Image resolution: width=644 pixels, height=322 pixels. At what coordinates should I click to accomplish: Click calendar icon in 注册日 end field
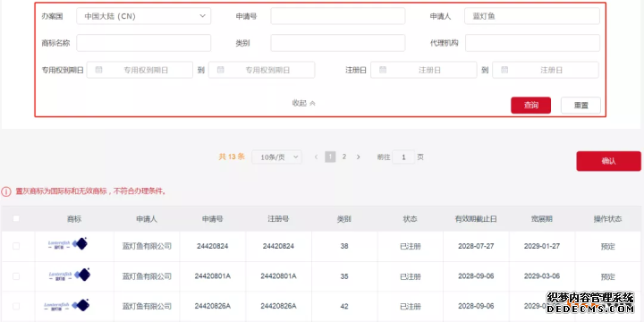point(504,70)
